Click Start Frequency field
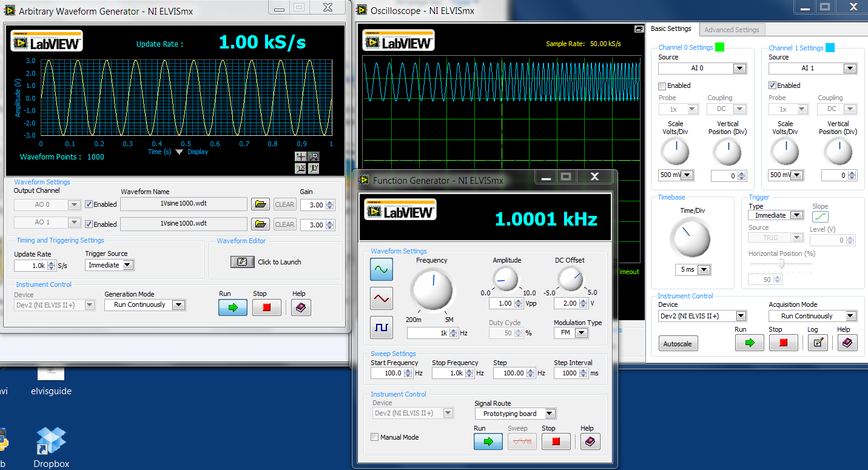This screenshot has width=868, height=470. [x=388, y=373]
